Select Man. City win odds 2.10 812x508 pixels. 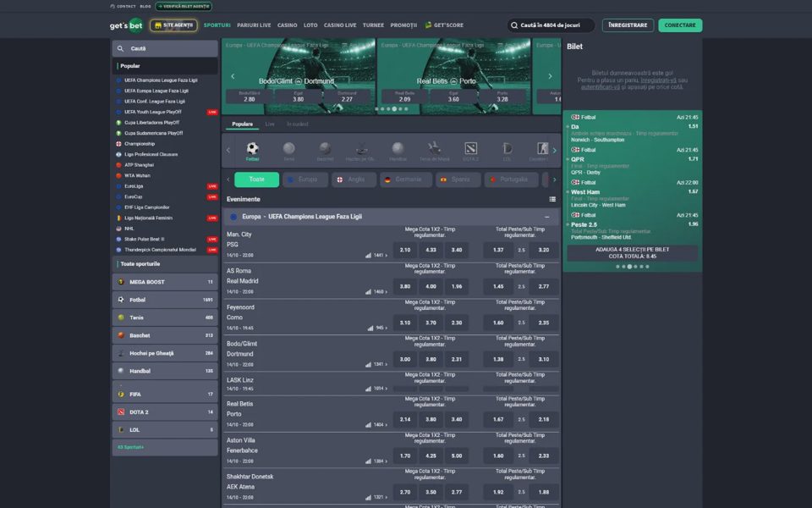click(x=405, y=250)
